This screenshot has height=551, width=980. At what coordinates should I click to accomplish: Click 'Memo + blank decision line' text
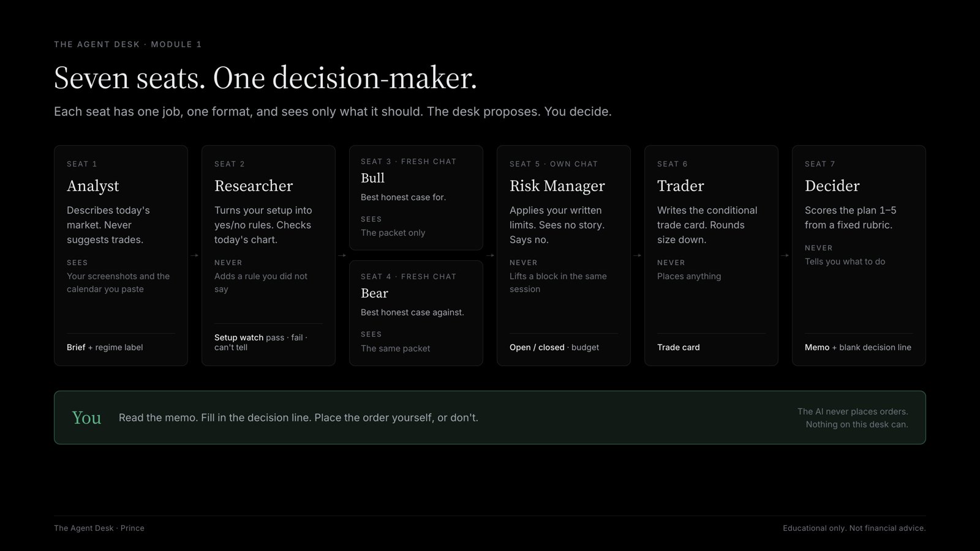(x=858, y=347)
